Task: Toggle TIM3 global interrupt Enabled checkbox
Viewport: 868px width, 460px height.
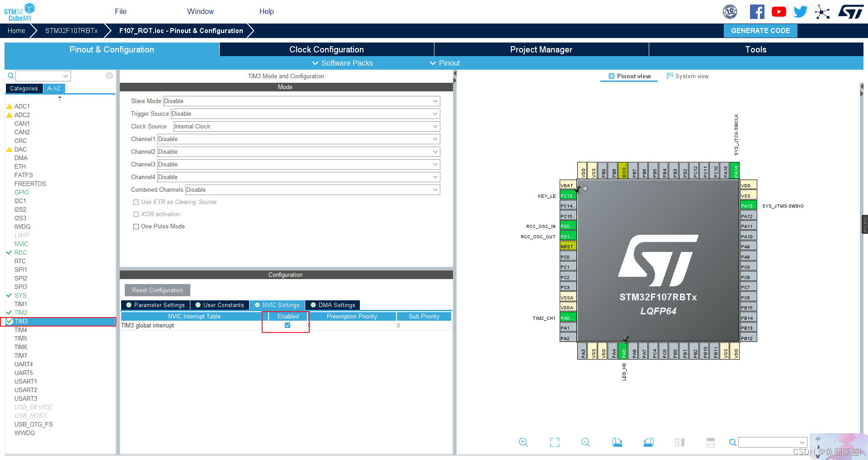Action: [288, 325]
